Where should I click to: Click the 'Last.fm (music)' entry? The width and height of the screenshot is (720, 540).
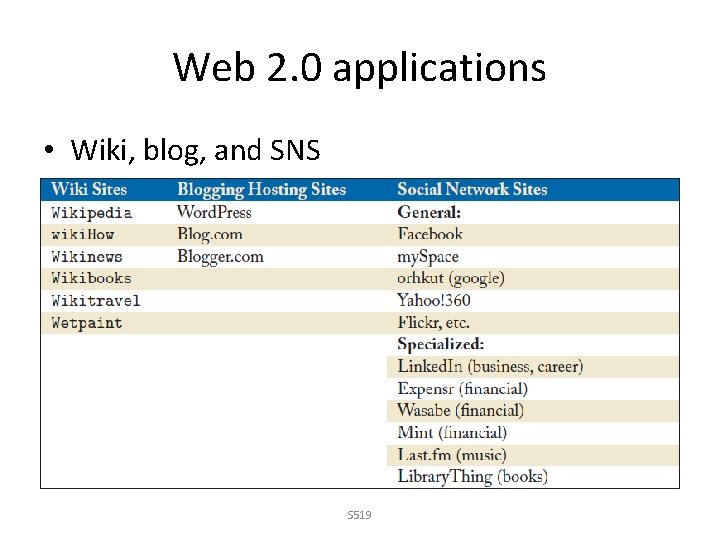tap(452, 455)
